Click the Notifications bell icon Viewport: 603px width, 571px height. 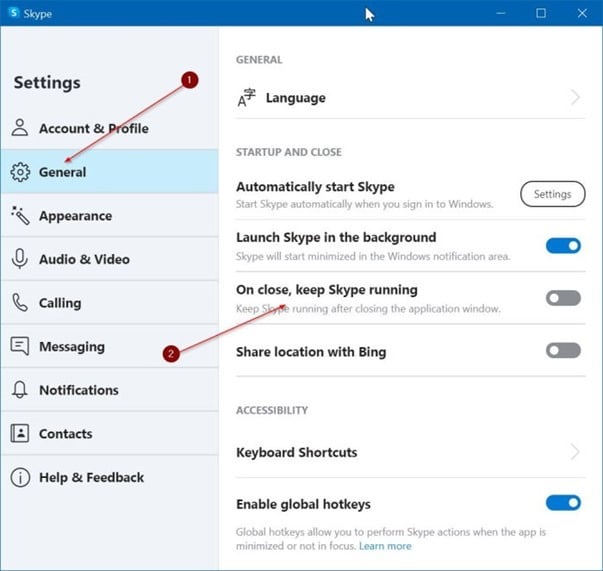click(x=20, y=390)
